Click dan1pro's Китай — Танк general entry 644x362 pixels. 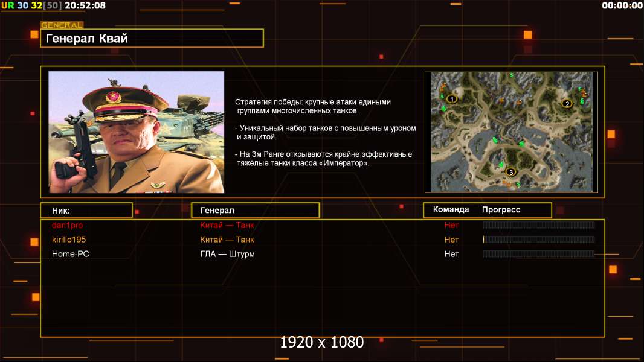tap(227, 225)
